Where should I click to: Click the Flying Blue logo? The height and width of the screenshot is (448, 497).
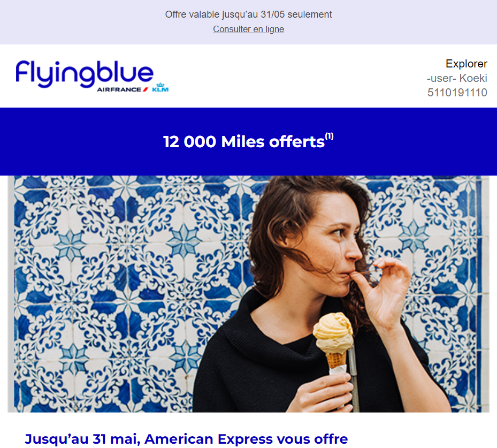tap(92, 76)
